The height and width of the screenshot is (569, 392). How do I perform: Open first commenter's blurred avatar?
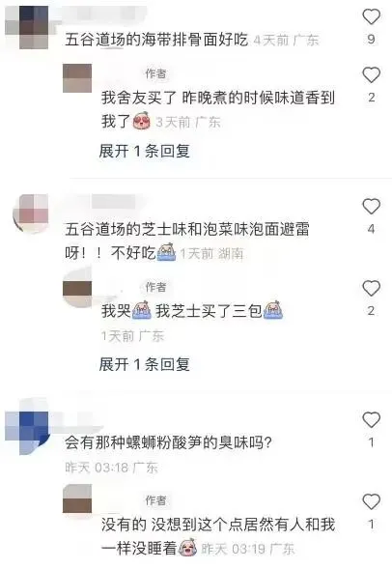point(27,28)
